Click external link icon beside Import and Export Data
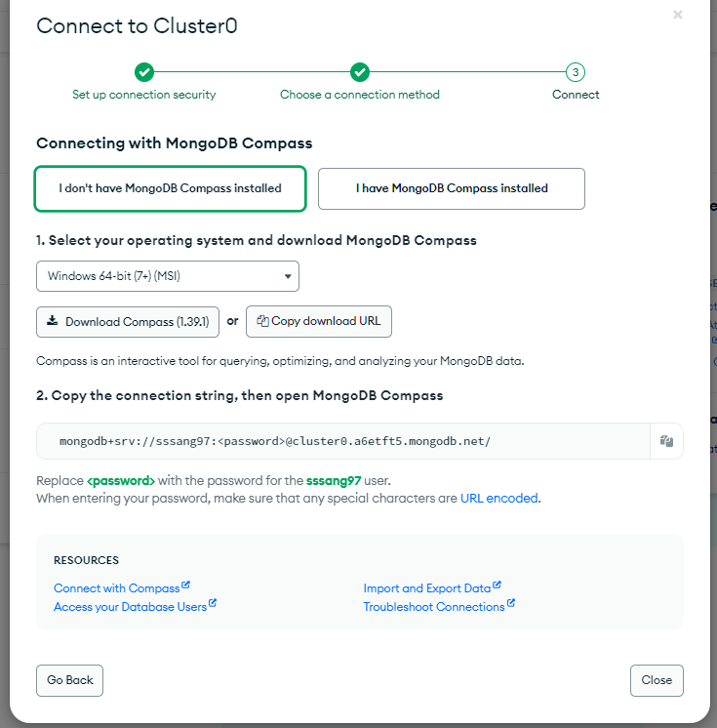 [497, 586]
